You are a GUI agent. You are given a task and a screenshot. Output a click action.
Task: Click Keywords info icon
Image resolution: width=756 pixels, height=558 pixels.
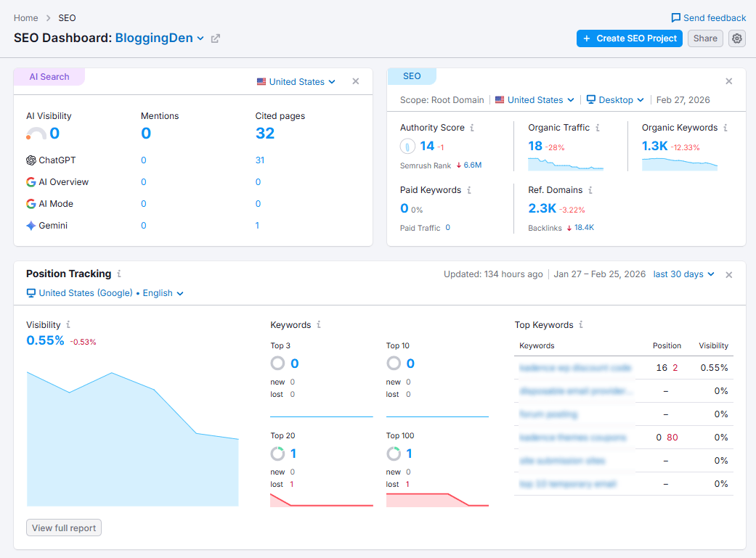(x=319, y=325)
